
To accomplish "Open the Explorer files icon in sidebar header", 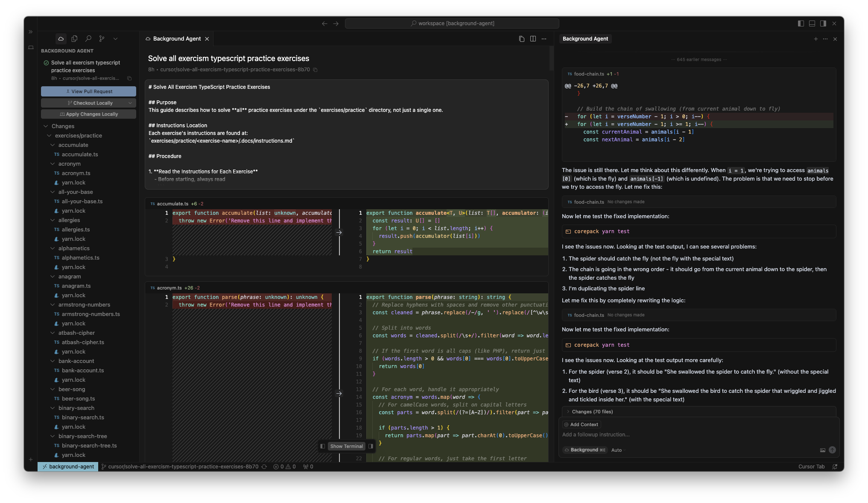I will pos(74,39).
